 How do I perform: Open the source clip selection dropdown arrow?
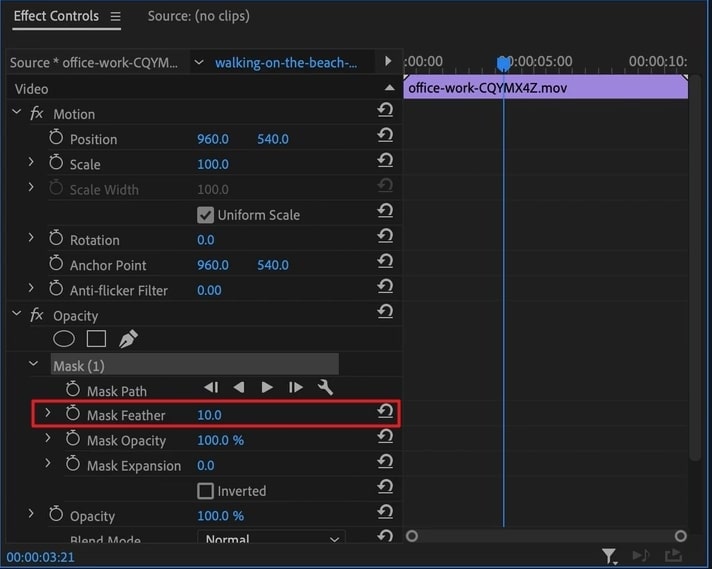click(x=199, y=62)
